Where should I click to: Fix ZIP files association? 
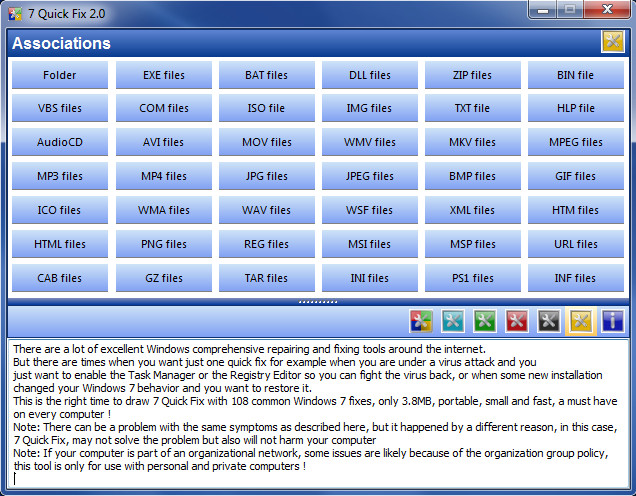[x=473, y=75]
